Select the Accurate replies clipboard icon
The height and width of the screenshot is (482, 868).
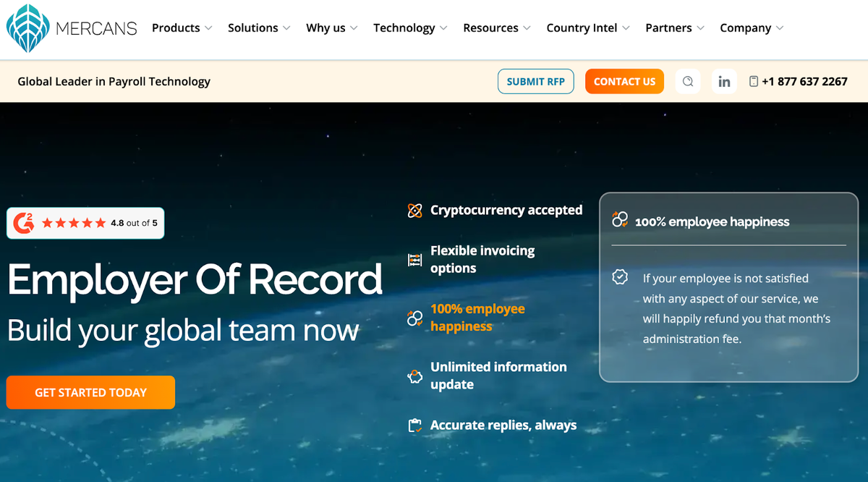[x=414, y=426]
